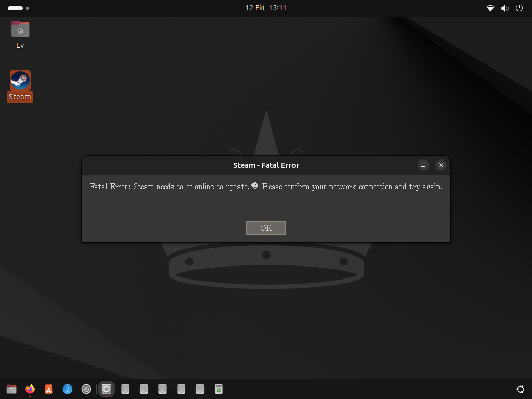Click the 'Fatal Error: Steam needs to be online' message
The image size is (532, 399).
tap(266, 187)
